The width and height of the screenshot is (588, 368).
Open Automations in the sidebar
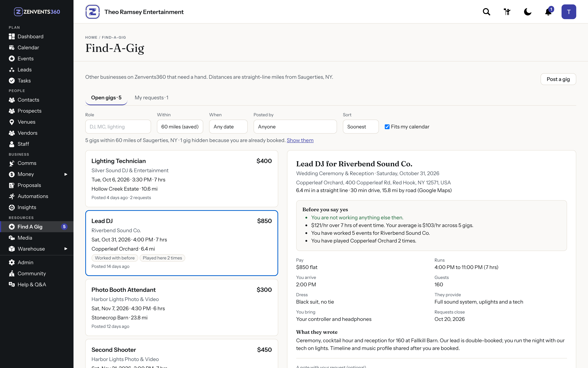[37, 196]
